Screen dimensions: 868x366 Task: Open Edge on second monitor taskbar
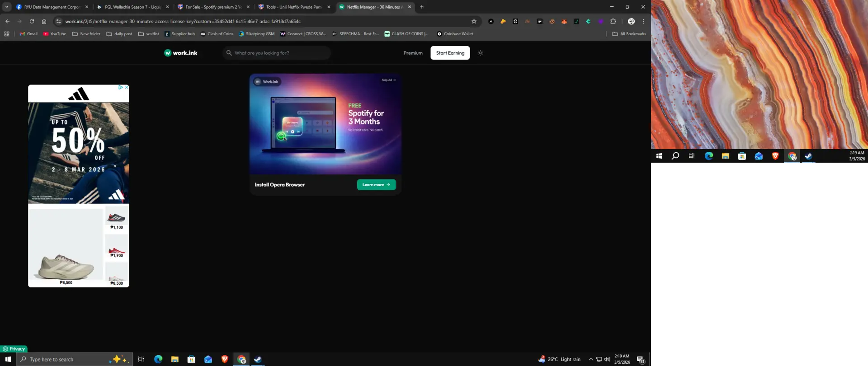pos(709,156)
